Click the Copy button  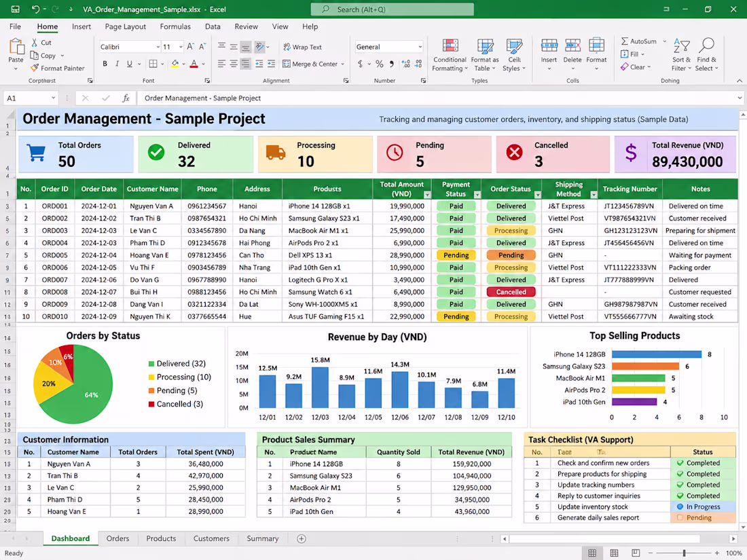[43, 55]
